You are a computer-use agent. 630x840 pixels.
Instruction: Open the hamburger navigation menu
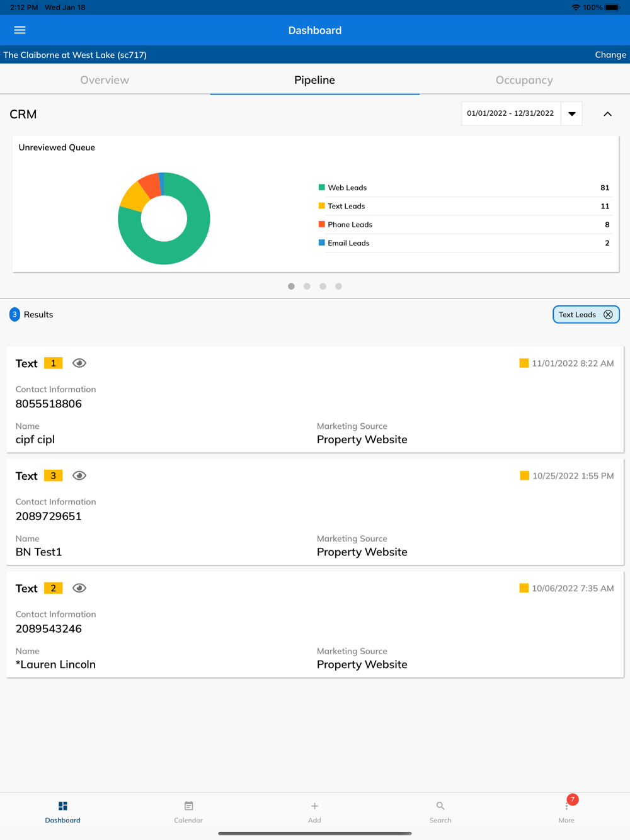[20, 30]
